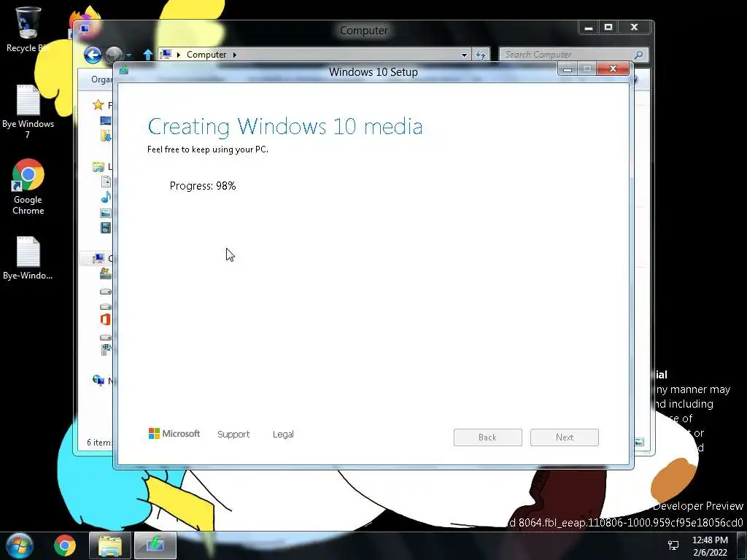Expand the breadcrumb arrow before Computer
This screenshot has width=747, height=560.
point(178,55)
